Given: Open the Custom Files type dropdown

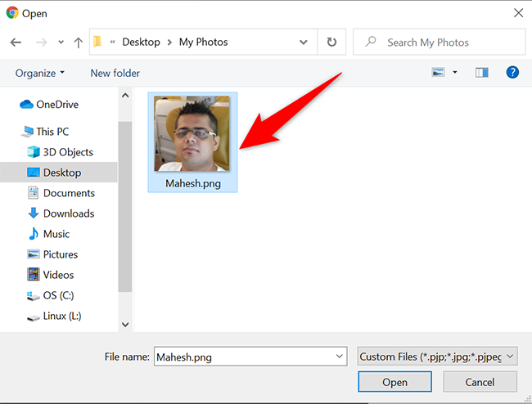Looking at the screenshot, I should 438,357.
